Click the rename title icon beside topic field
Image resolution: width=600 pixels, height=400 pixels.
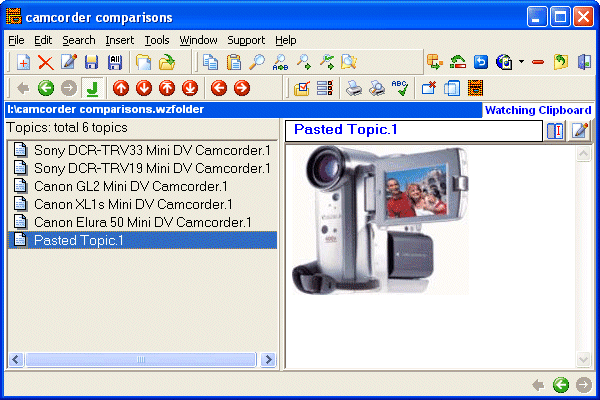555,131
